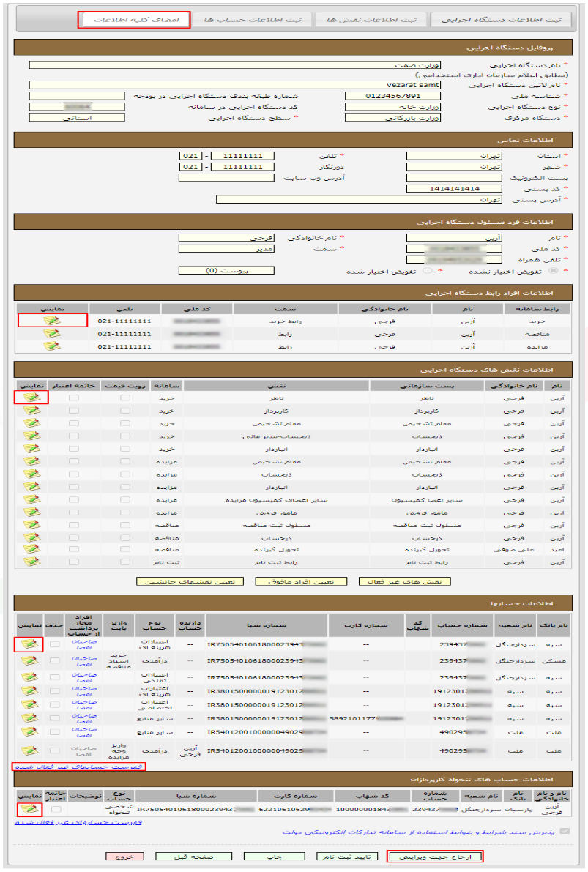View the سایر اعضای کمیسیون مزایده role via its icon
Screen dimensions: 588x872
(x=32, y=499)
